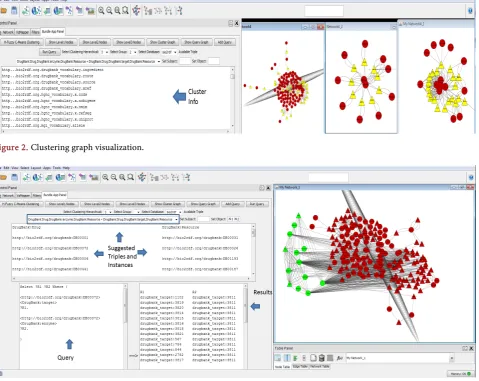Click Import table from URL globe icon, bottom toolbar
479x381 pixels.
coord(60,177)
